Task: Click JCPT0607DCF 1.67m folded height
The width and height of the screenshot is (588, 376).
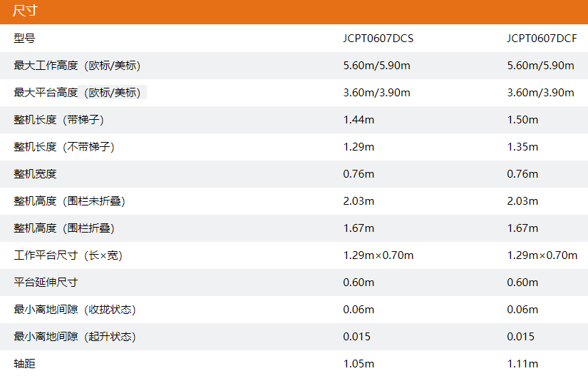Action: point(522,228)
